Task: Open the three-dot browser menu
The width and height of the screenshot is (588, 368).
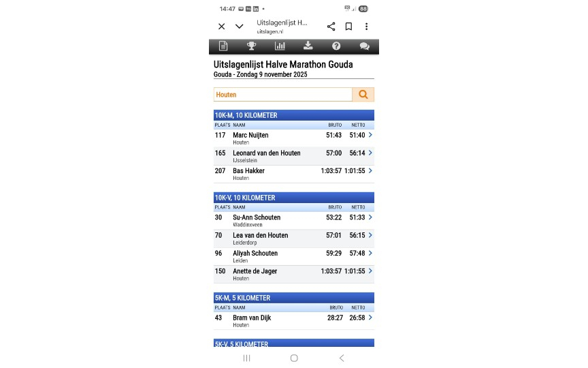Action: [366, 27]
